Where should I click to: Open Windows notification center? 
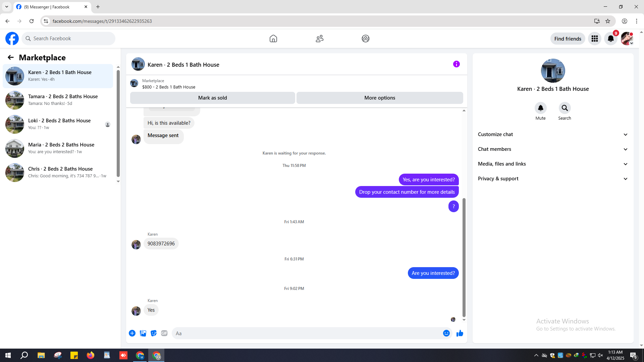[633, 355]
